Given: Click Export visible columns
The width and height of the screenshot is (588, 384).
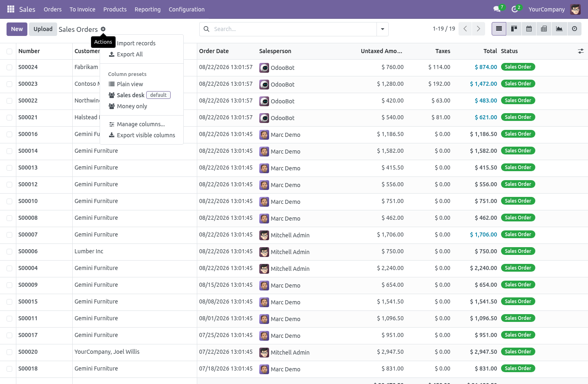Looking at the screenshot, I should point(142,135).
